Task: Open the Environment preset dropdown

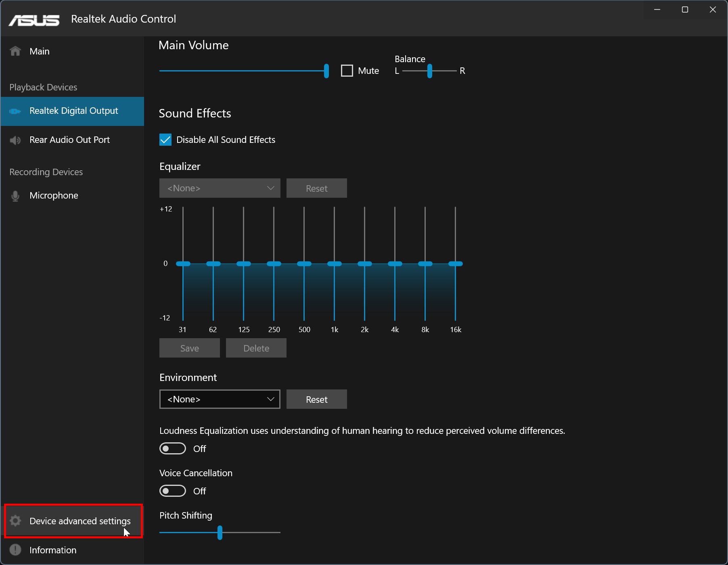Action: (220, 399)
